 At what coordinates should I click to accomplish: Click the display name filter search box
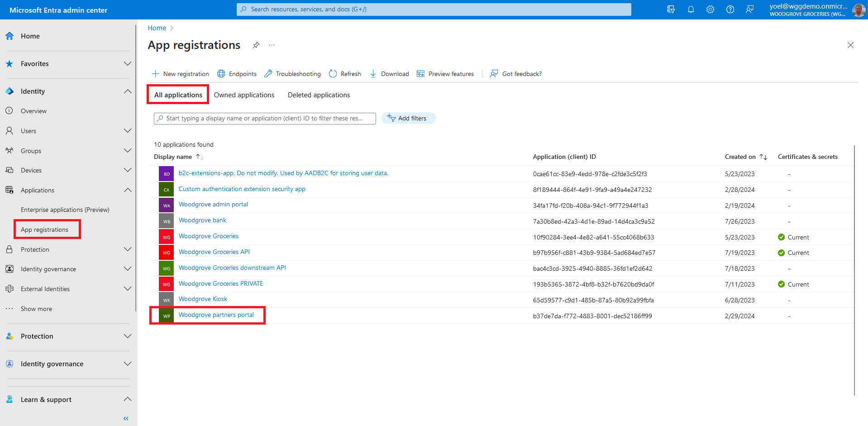point(265,119)
